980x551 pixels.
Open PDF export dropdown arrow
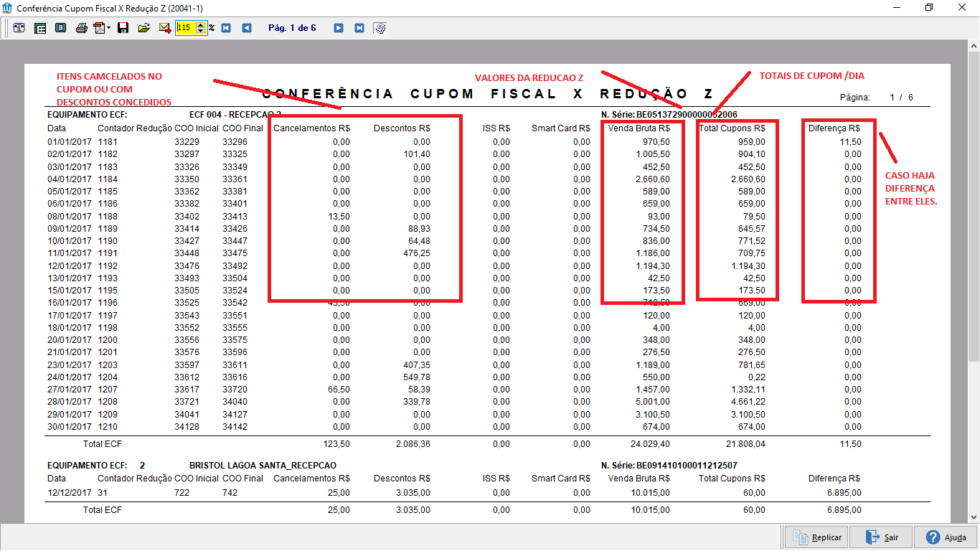click(x=108, y=28)
